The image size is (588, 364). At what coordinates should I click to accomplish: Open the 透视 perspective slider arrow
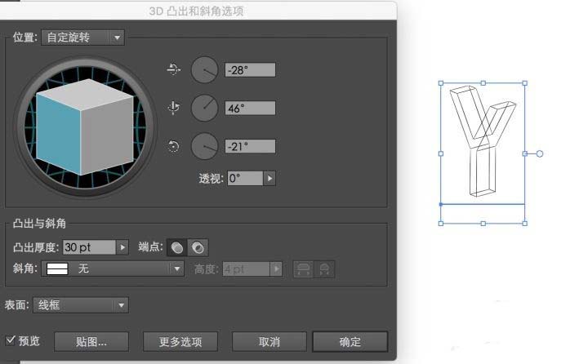(269, 179)
